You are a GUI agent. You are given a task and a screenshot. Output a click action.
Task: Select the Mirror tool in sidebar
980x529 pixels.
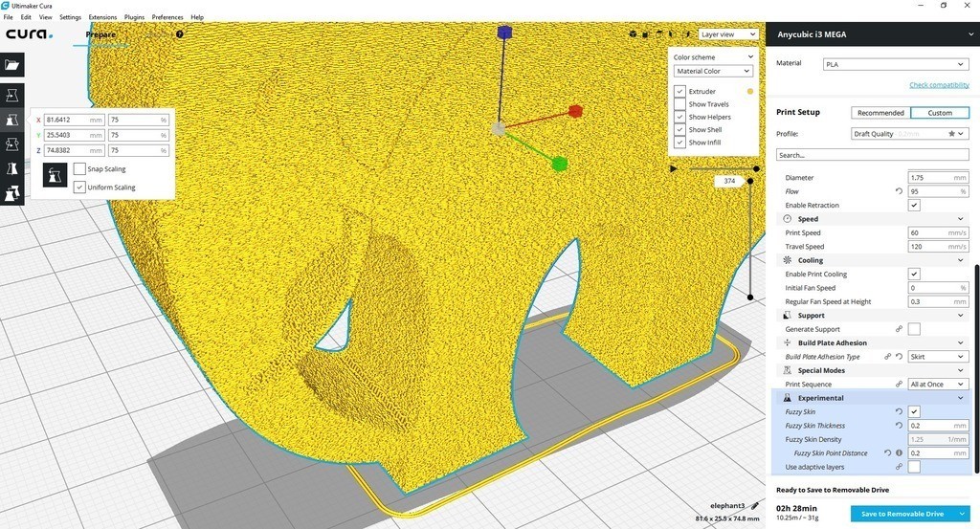click(11, 168)
